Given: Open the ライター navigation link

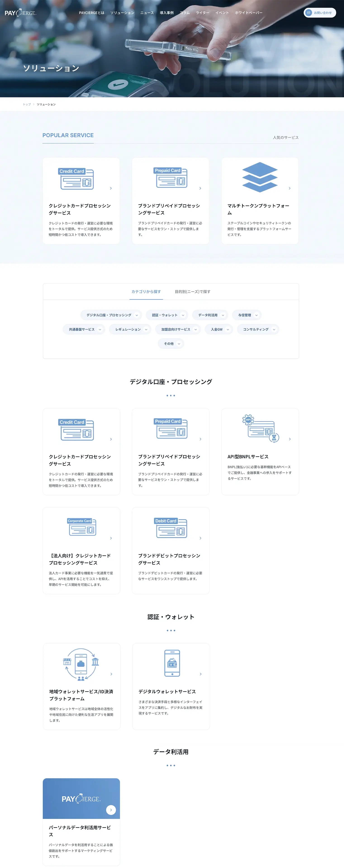Looking at the screenshot, I should click(x=203, y=13).
